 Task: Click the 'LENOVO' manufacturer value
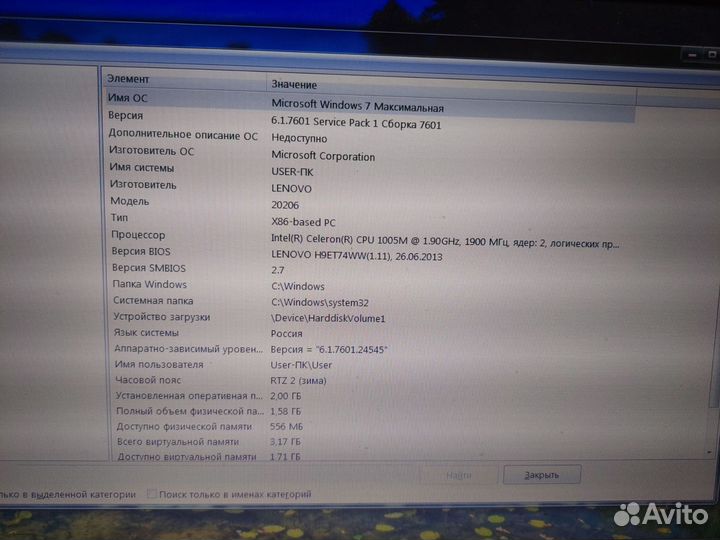292,189
